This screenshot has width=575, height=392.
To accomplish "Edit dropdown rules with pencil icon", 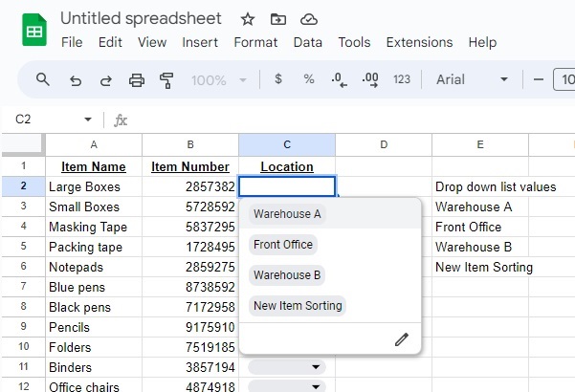I will [402, 339].
